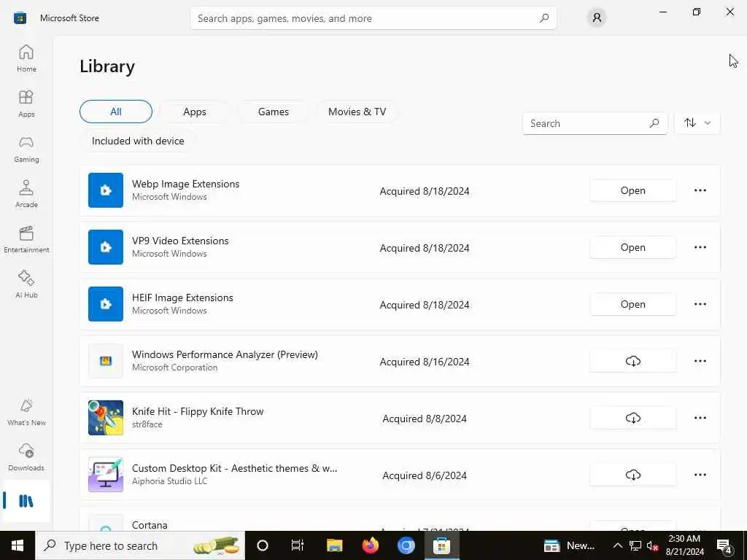The image size is (747, 560).
Task: Download Knife Hit via cloud icon
Action: pos(632,418)
